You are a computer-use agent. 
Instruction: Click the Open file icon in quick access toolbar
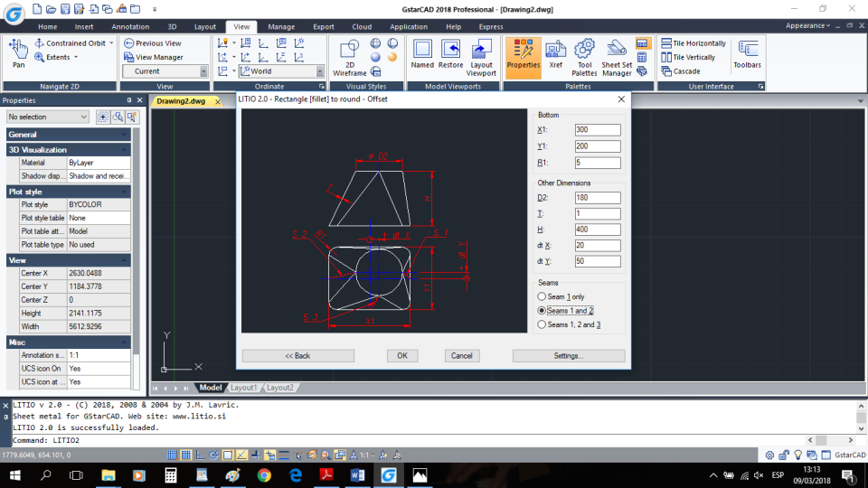[51, 9]
